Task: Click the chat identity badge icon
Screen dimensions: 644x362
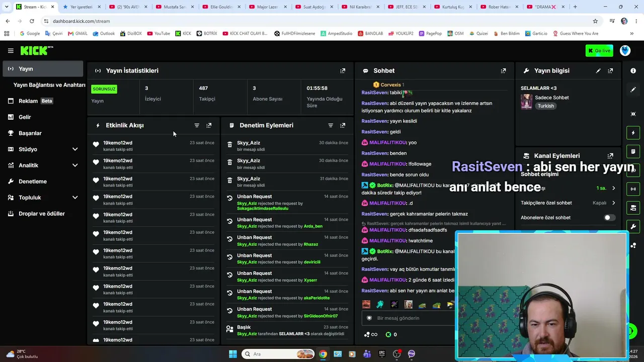Action: click(369, 318)
